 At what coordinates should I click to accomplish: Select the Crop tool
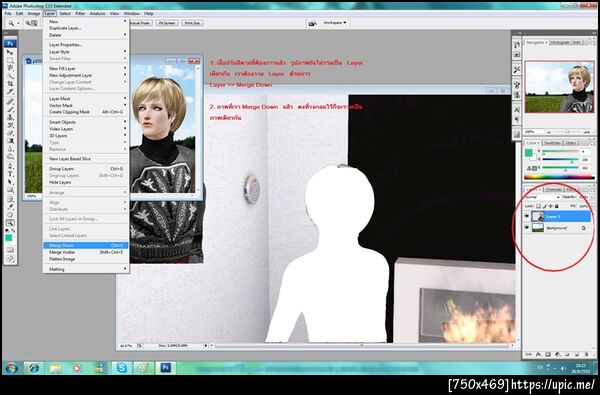click(x=10, y=83)
